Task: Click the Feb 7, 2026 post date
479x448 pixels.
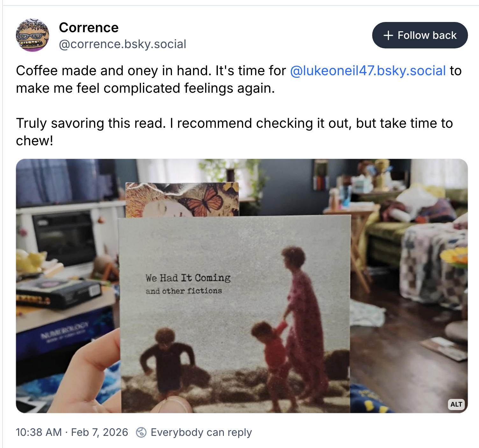Action: 99,432
